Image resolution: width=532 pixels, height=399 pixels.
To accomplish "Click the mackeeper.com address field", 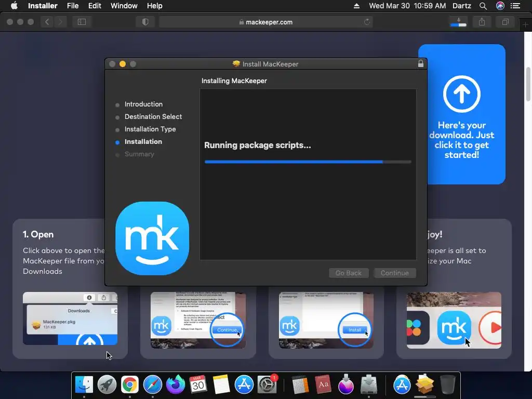I will pyautogui.click(x=265, y=22).
